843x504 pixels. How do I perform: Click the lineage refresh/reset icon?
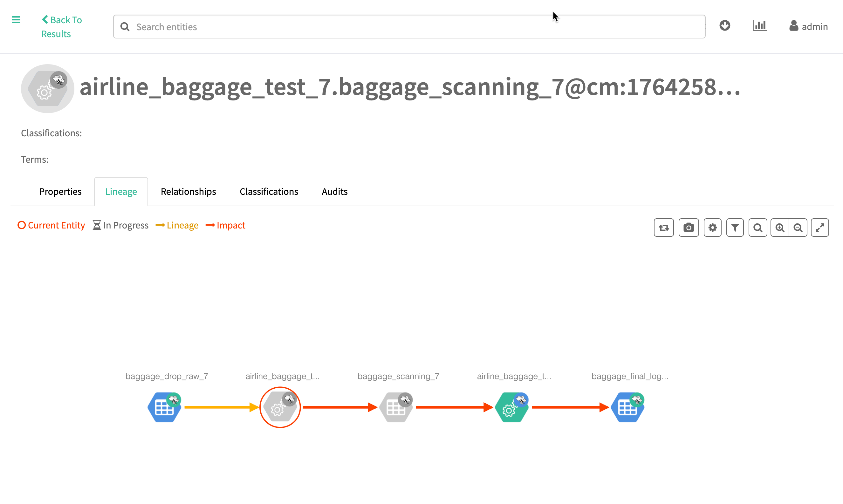663,228
